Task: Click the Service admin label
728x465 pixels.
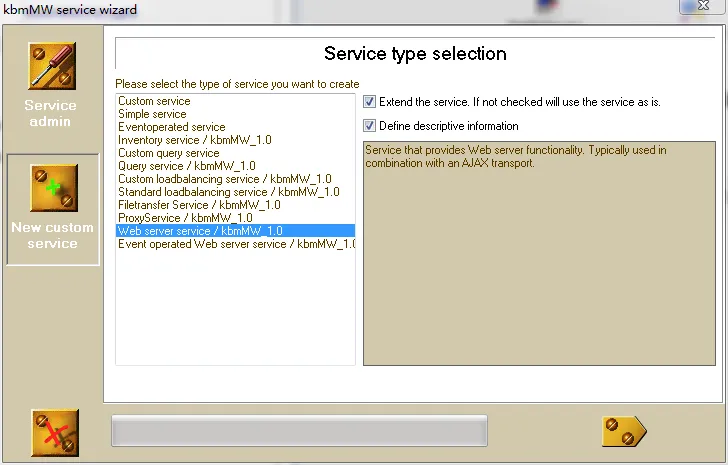Action: pyautogui.click(x=50, y=113)
